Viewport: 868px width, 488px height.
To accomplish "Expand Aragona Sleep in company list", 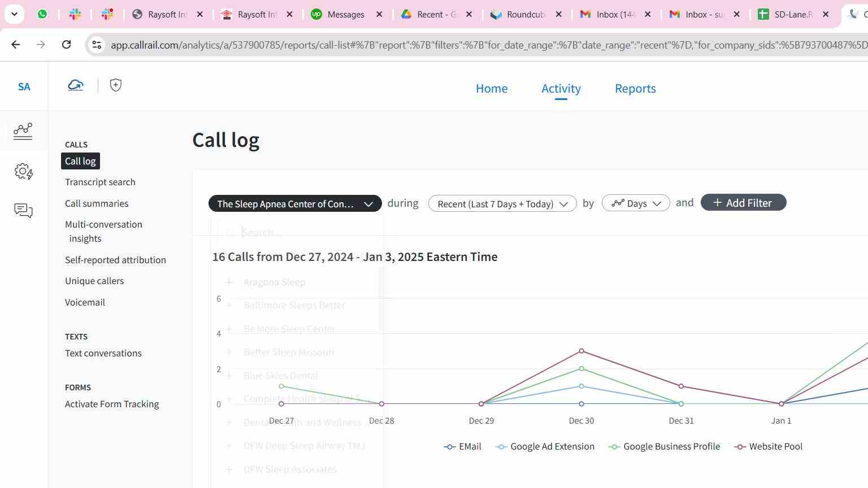I will [229, 282].
